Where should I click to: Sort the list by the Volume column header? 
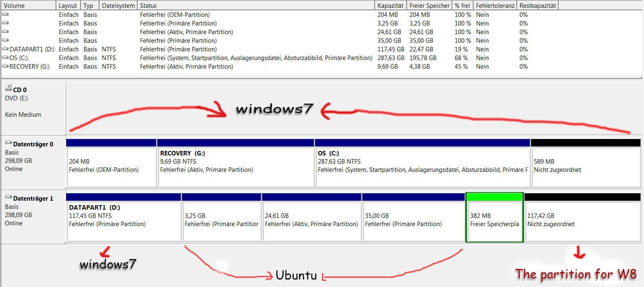(x=28, y=6)
